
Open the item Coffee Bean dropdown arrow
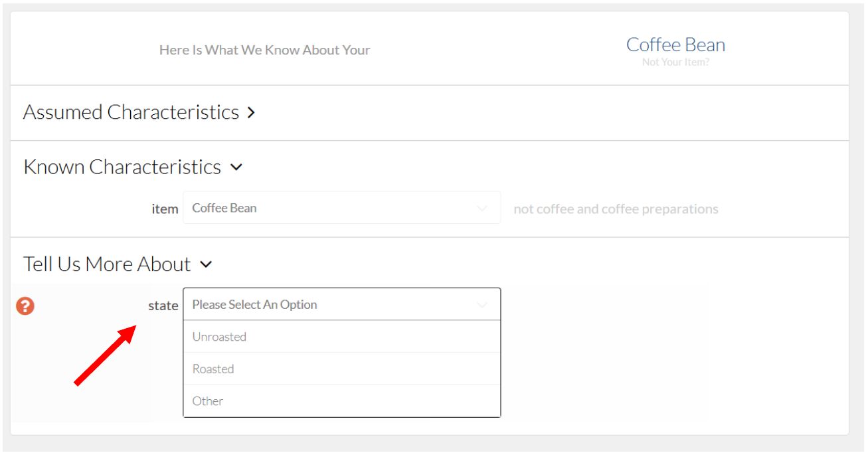pos(482,209)
